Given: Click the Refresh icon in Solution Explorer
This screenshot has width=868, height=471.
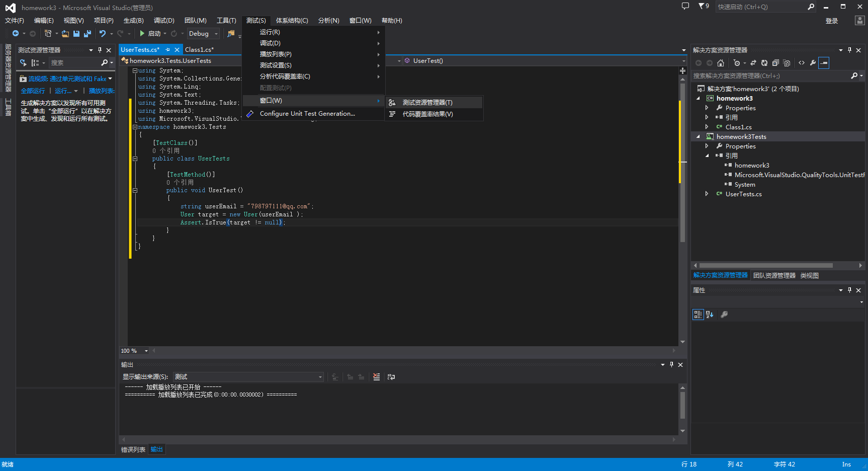Looking at the screenshot, I should tap(764, 63).
